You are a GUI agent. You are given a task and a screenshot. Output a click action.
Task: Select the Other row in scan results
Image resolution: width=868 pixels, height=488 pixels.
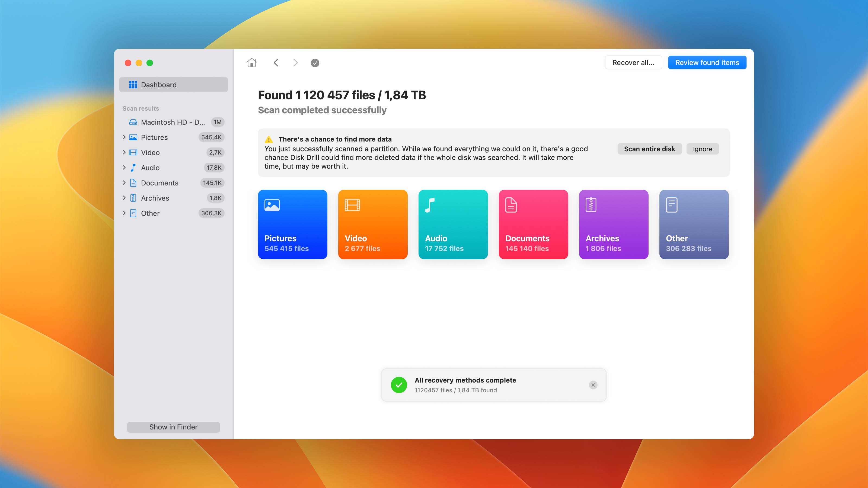[x=173, y=213]
